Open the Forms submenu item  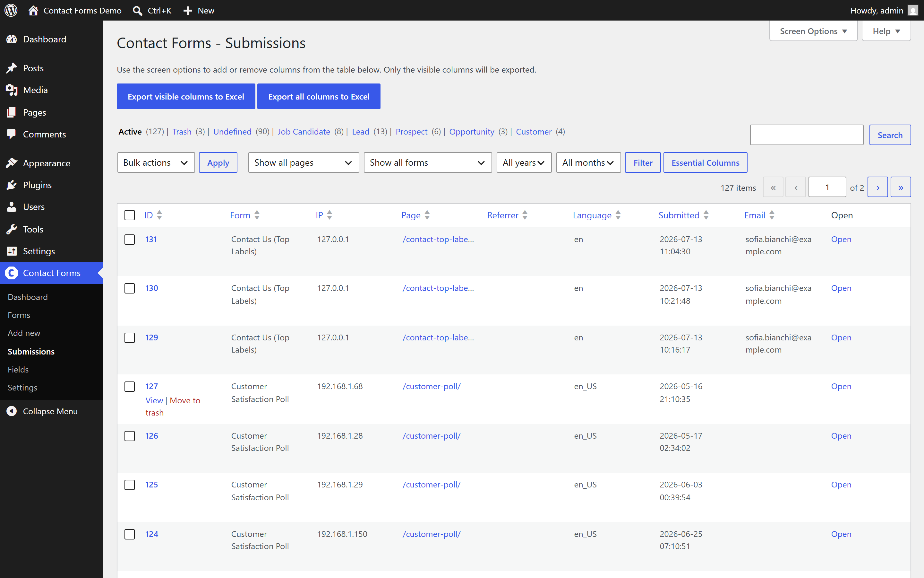pos(19,315)
